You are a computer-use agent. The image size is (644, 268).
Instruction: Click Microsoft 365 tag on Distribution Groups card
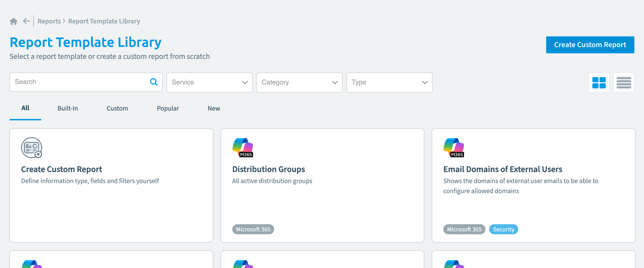(253, 229)
